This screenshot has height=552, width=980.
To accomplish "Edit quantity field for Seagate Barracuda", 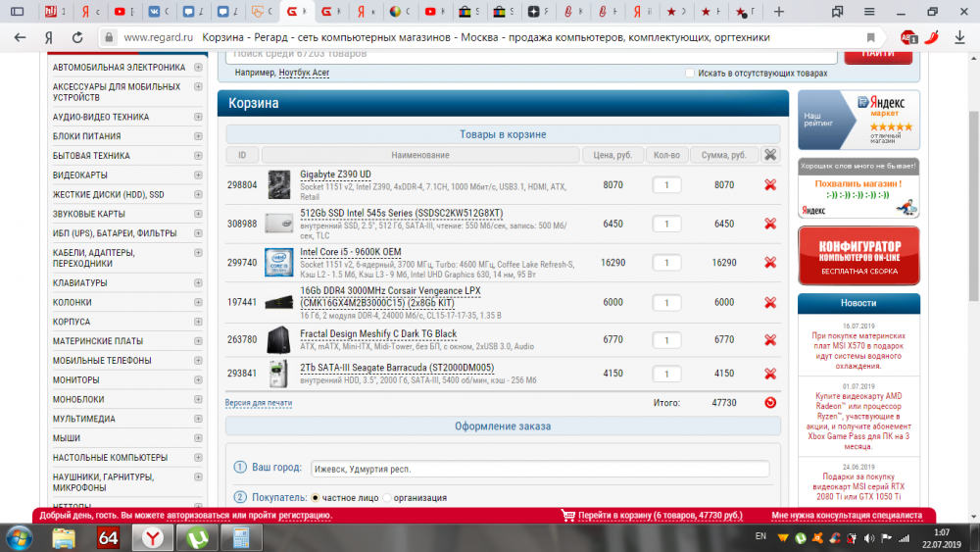I will (666, 374).
